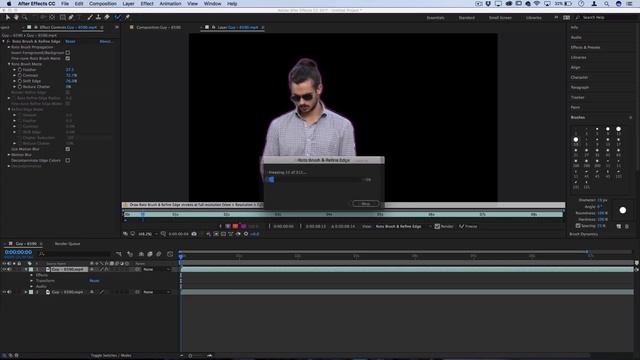The width and height of the screenshot is (640, 360).
Task: Click the snapshot camera icon in viewer
Action: pyautogui.click(x=194, y=234)
